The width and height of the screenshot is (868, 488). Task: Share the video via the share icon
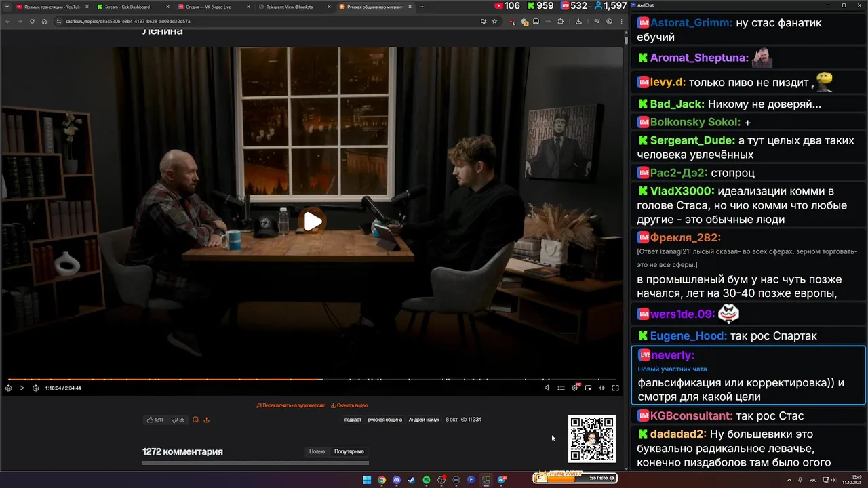(206, 420)
